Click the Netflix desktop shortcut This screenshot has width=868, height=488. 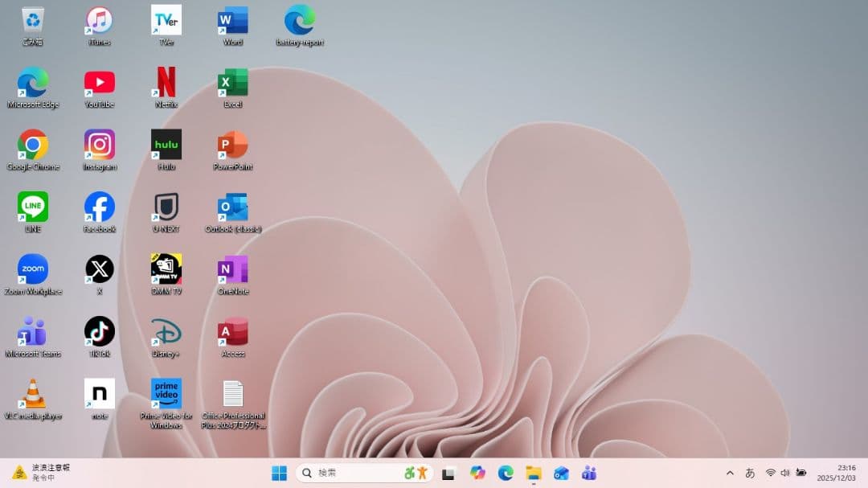[x=166, y=83]
